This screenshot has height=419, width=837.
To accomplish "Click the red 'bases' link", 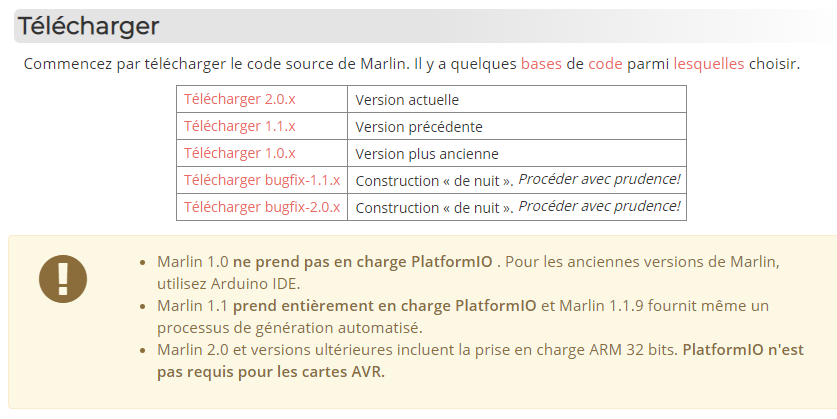I will pyautogui.click(x=541, y=64).
